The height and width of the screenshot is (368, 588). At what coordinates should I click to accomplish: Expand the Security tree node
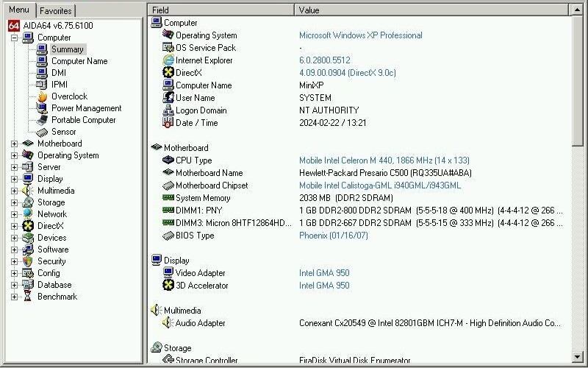click(x=14, y=261)
